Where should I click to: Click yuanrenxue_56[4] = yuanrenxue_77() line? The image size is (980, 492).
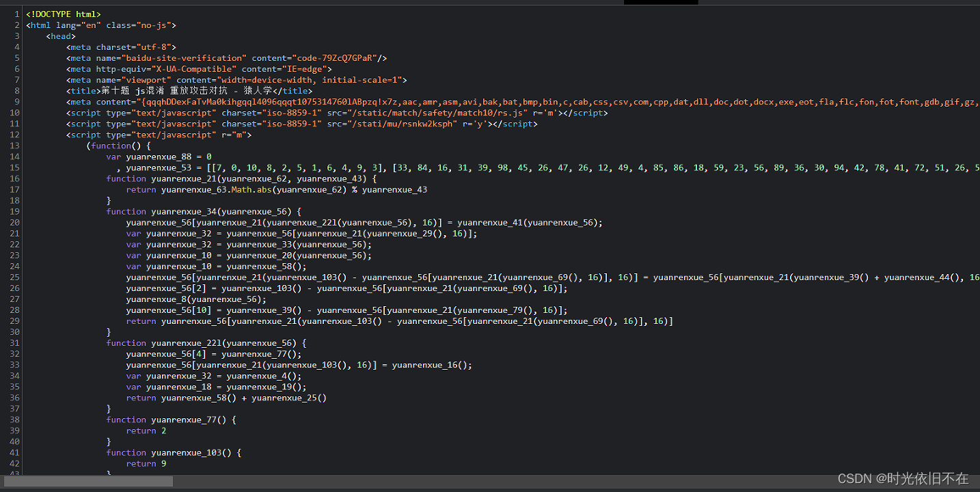213,353
